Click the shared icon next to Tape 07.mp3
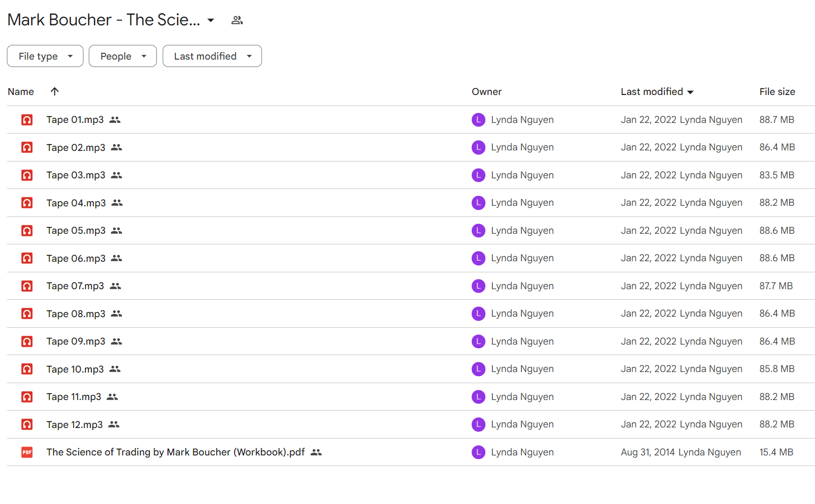The width and height of the screenshot is (815, 504). pyautogui.click(x=116, y=286)
